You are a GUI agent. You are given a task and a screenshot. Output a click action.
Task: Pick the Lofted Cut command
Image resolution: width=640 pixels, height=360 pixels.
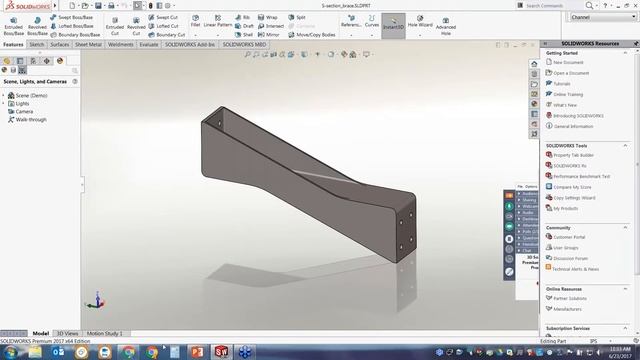tap(163, 26)
